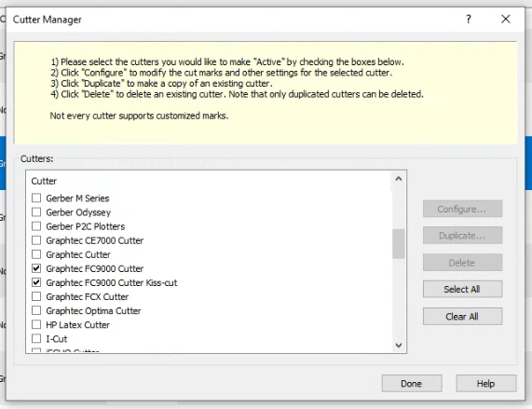This screenshot has height=409, width=532.
Task: Click the Select All button
Action: coord(462,290)
